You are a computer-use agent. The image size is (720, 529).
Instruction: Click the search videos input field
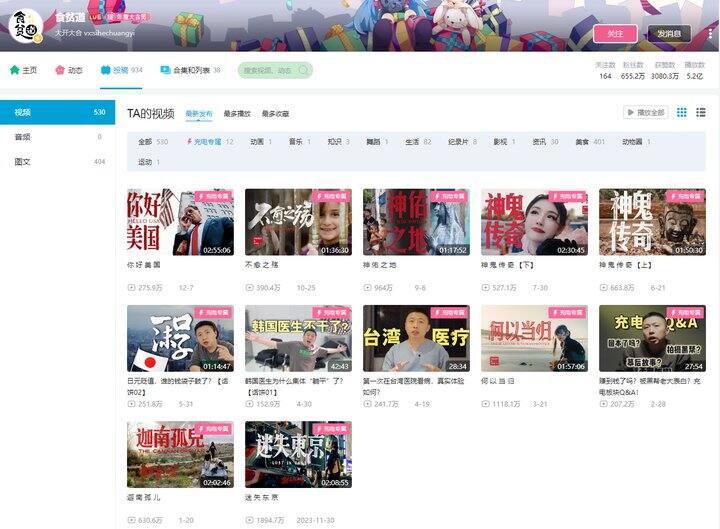pos(275,70)
